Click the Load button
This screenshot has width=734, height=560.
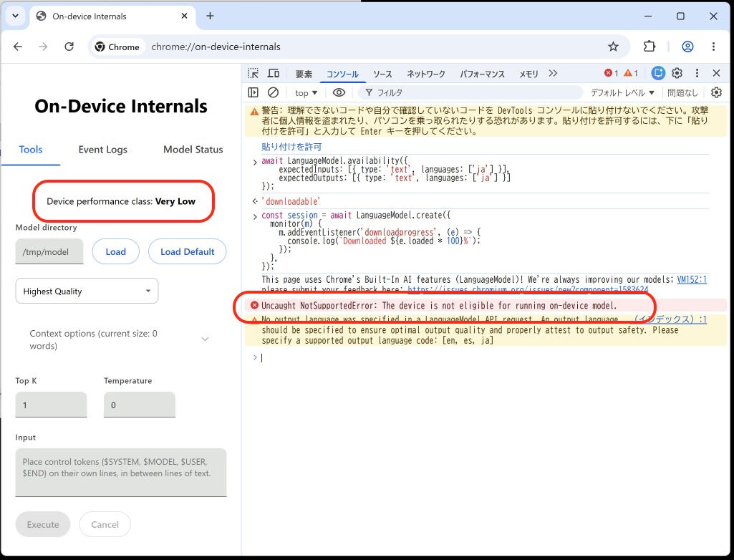(115, 251)
